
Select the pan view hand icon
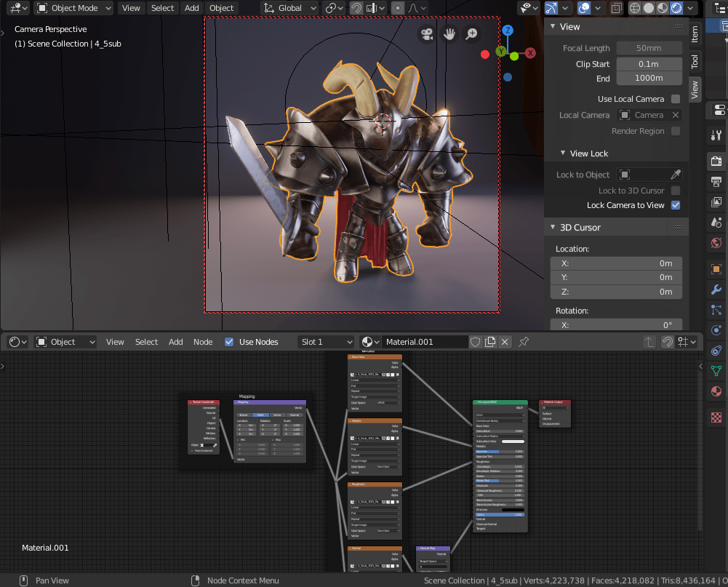(x=449, y=34)
